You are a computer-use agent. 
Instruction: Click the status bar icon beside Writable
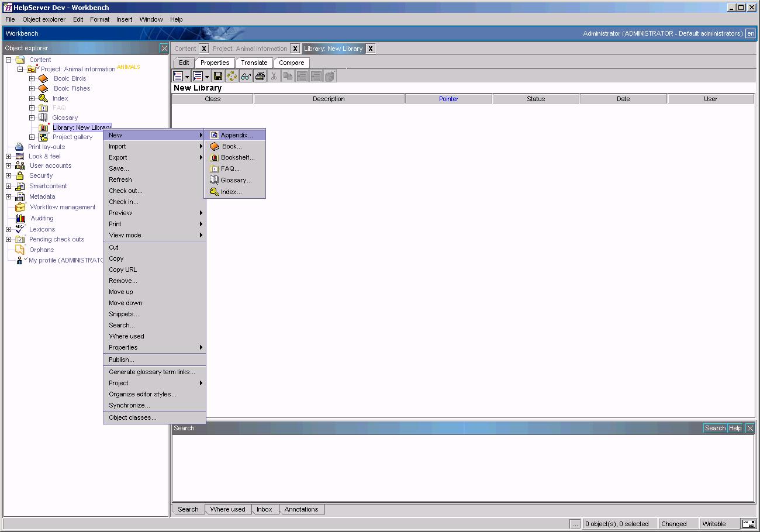748,524
